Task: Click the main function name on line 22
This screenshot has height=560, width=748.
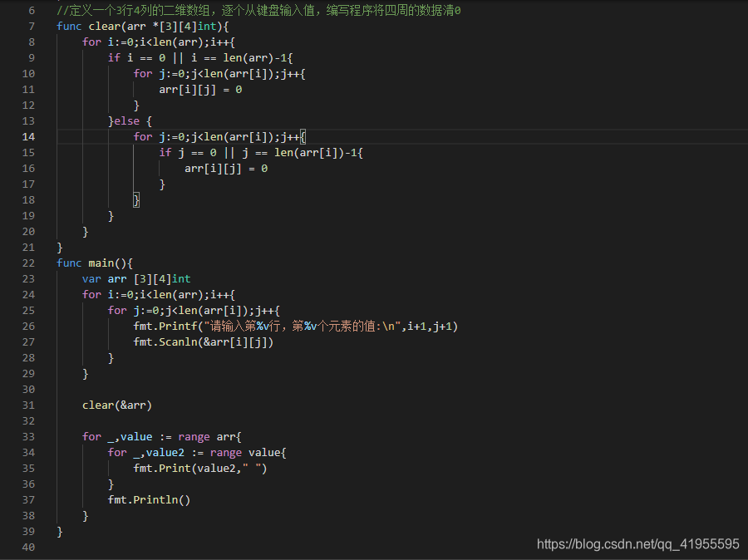Action: (x=103, y=263)
